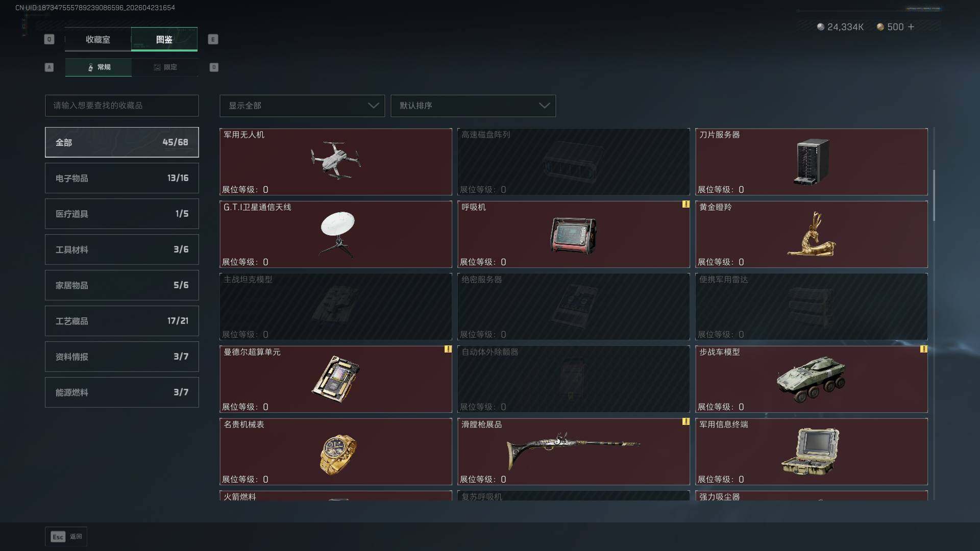Click the infantry fighting vehicle model icon
Screen dimensions: 980x551
(x=811, y=379)
